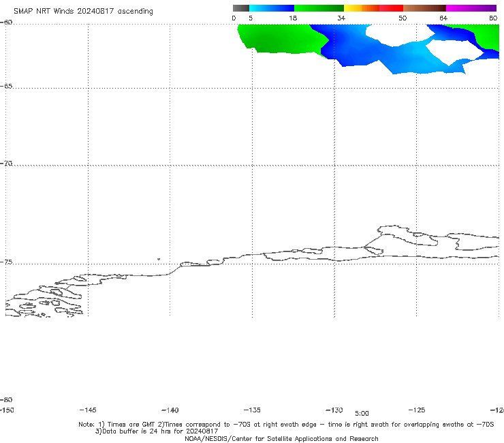Viewport: 504px width, 443px height.
Task: Click the longitude label '-140'
Action: point(170,410)
